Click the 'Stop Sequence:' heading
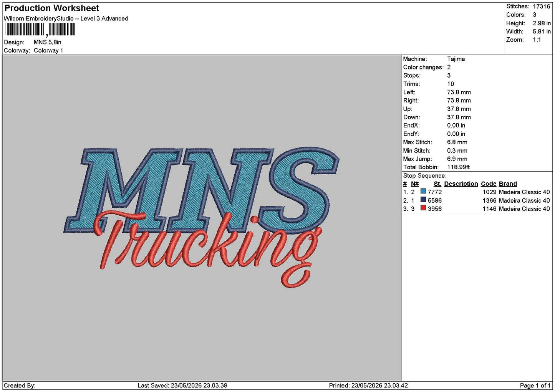This screenshot has height=392, width=555. [x=425, y=176]
